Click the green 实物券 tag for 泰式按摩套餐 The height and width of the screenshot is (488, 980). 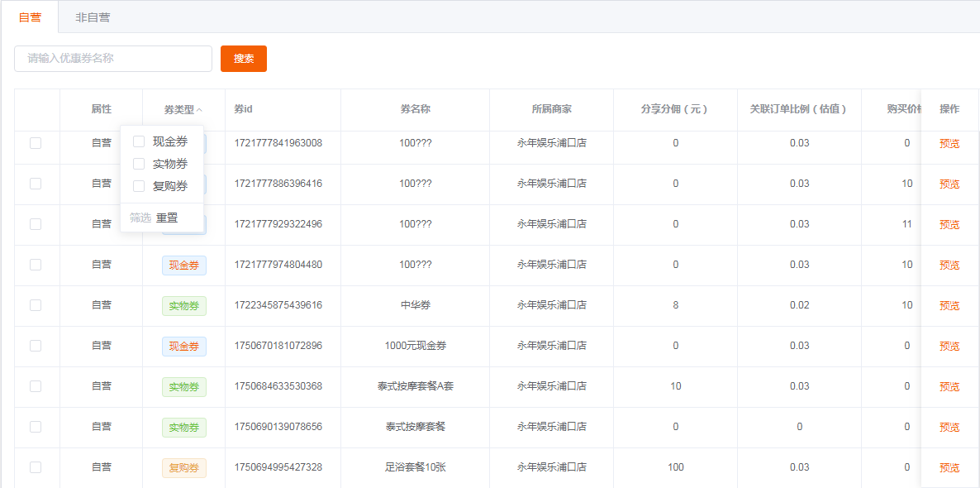pyautogui.click(x=183, y=427)
